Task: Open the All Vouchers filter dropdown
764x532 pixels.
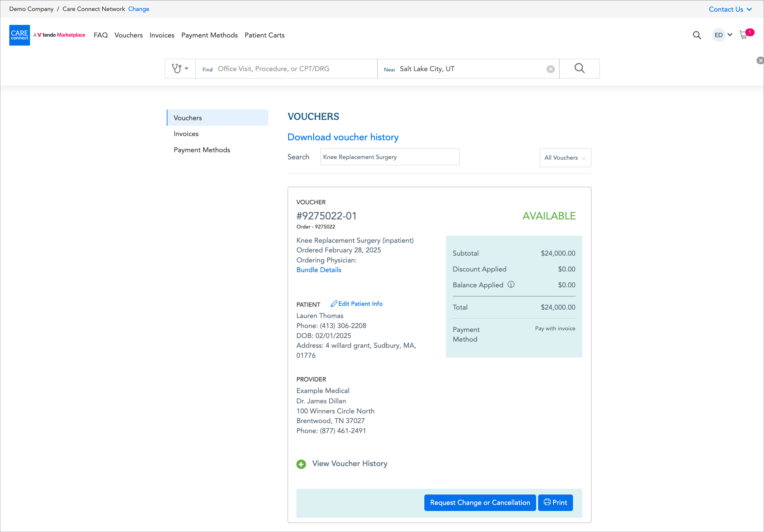Action: pos(565,158)
